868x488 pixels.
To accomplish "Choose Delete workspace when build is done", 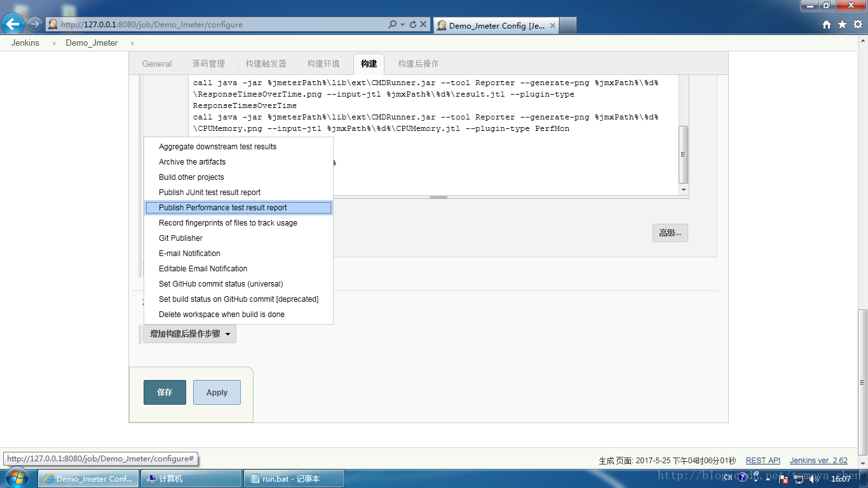I will [x=238, y=315].
